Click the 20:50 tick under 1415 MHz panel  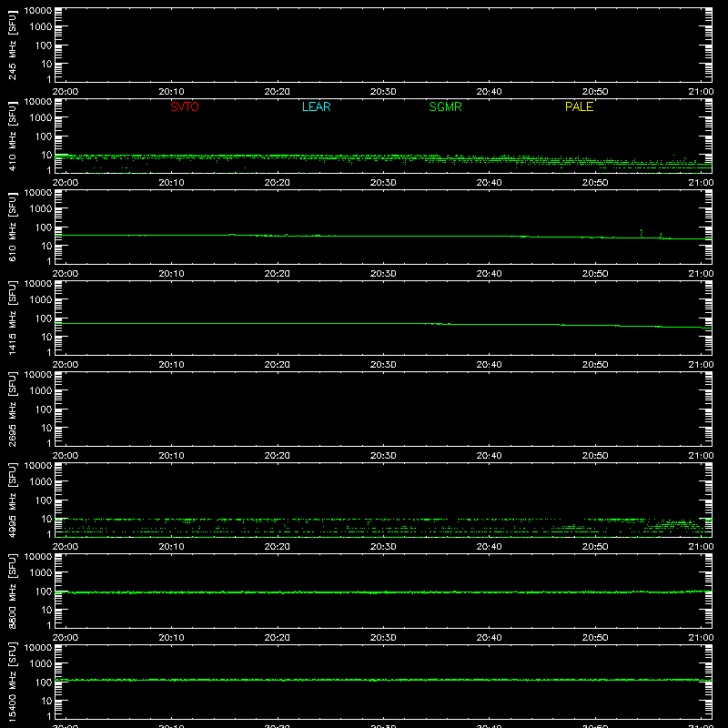click(595, 365)
